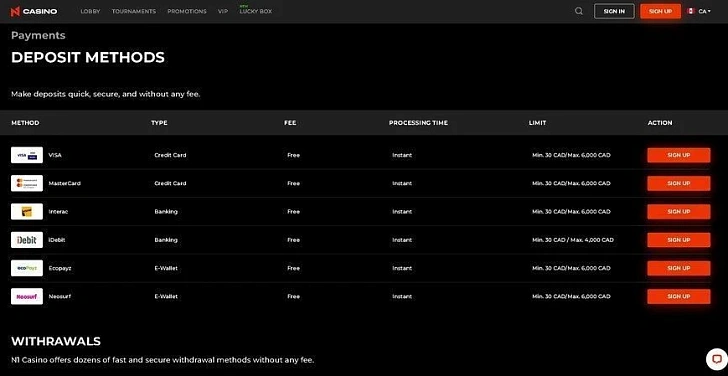
Task: Select the VISA method name text
Action: [x=55, y=155]
